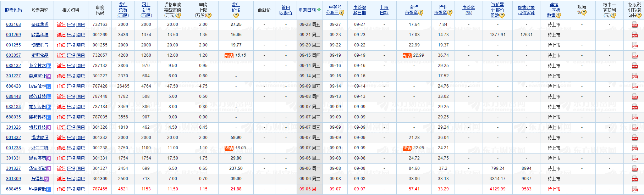Select subscription date cell 09-23 周五
The image size is (644, 195).
pyautogui.click(x=310, y=24)
